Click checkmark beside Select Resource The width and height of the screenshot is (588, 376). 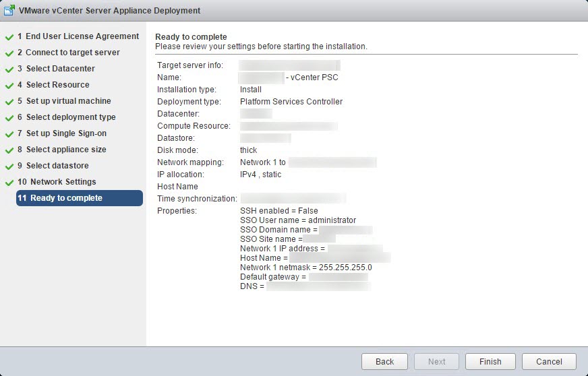click(x=9, y=86)
